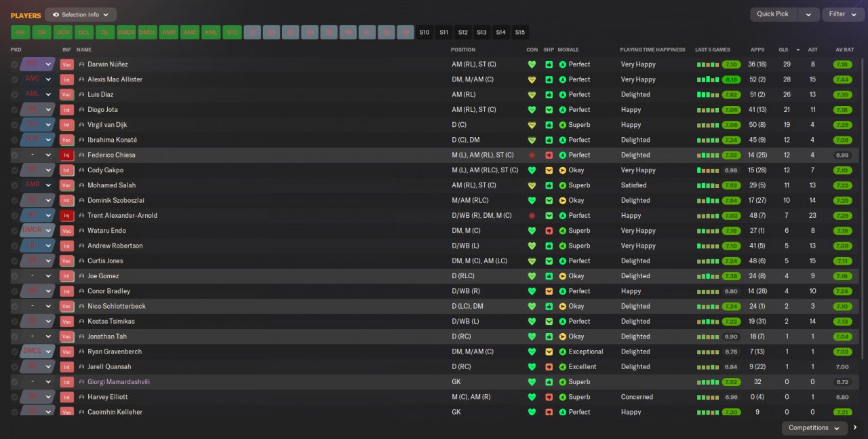The image size is (868, 439).
Task: Click Cody Gakpo's last 5 games form bars
Action: [708, 170]
